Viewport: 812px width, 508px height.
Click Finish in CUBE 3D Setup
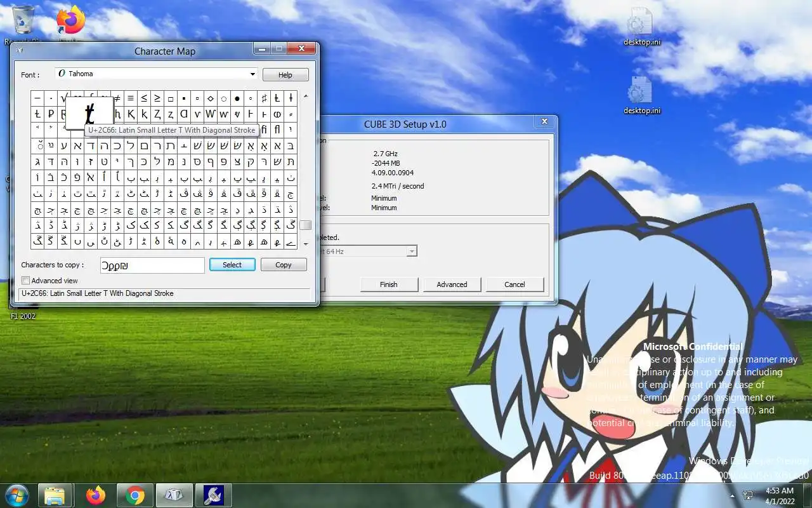pos(389,284)
